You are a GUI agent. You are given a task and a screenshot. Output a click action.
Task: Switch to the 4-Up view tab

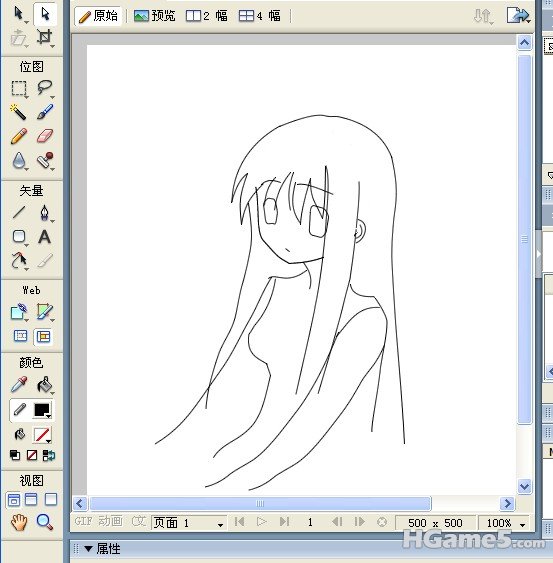pyautogui.click(x=260, y=16)
